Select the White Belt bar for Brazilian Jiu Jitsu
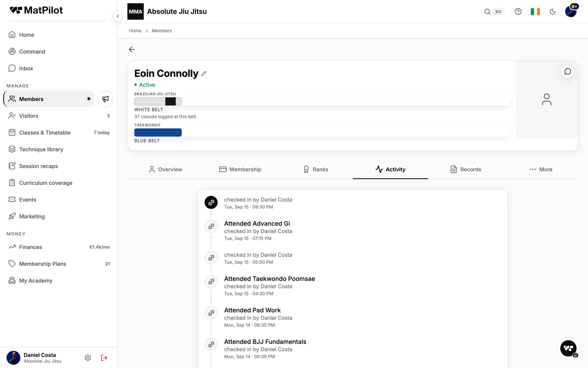The height and width of the screenshot is (368, 588). point(158,102)
